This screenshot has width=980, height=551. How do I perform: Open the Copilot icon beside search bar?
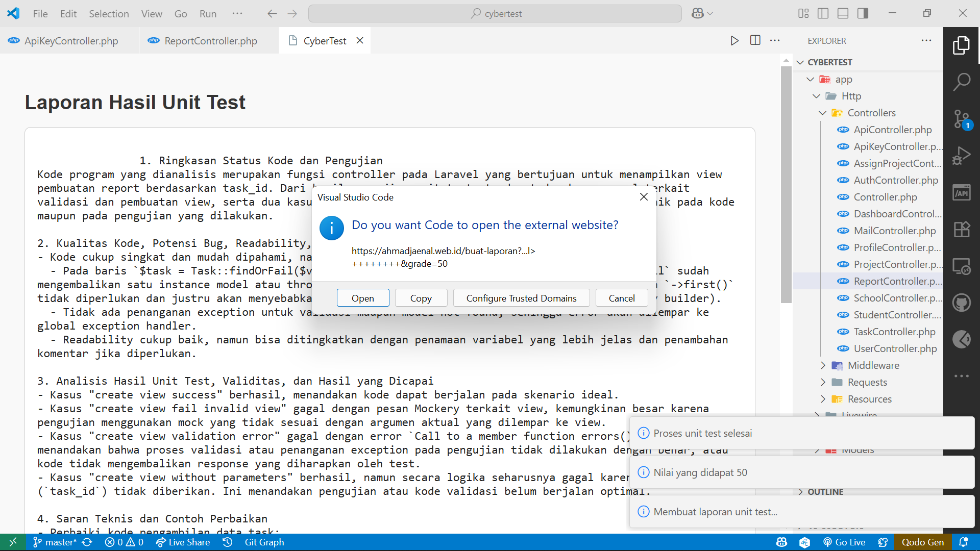pos(698,14)
